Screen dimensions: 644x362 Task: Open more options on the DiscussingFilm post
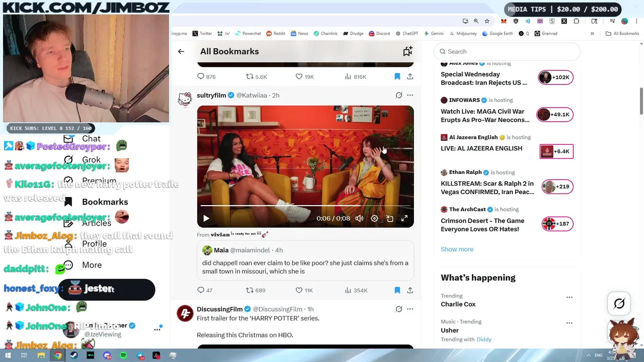[410, 309]
